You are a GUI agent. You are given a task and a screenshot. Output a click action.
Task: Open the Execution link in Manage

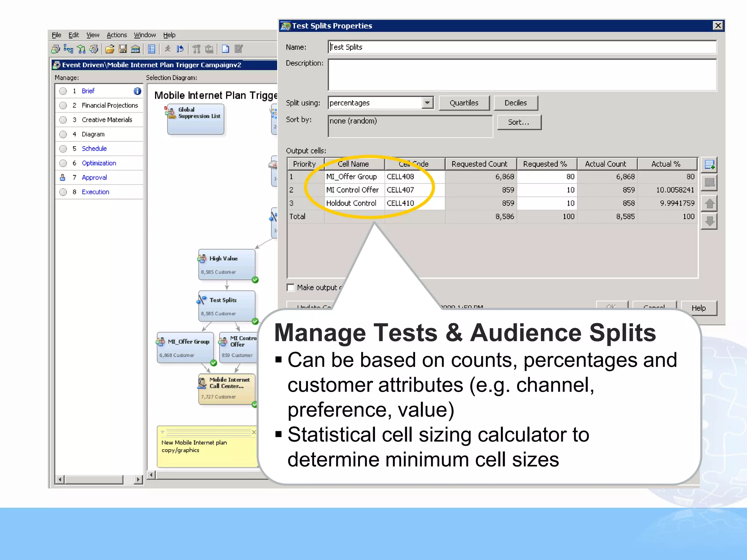96,192
